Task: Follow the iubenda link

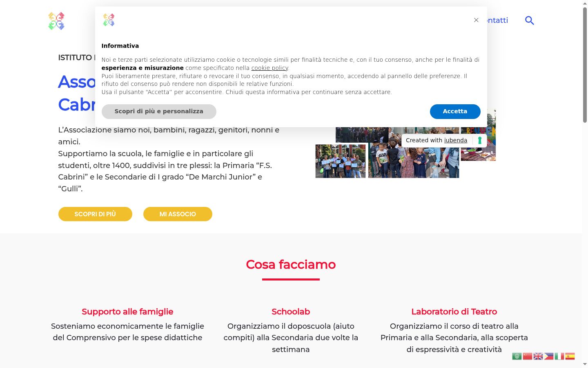Action: (456, 140)
